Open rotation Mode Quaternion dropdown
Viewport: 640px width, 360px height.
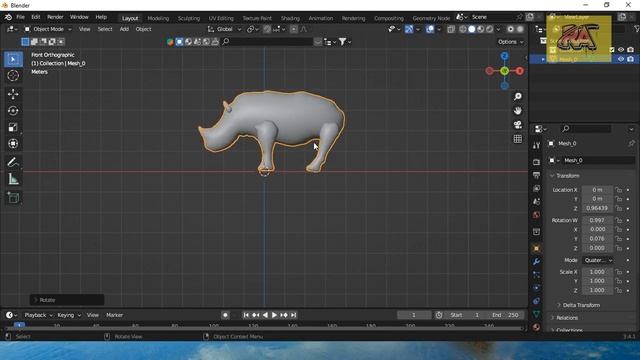598,260
